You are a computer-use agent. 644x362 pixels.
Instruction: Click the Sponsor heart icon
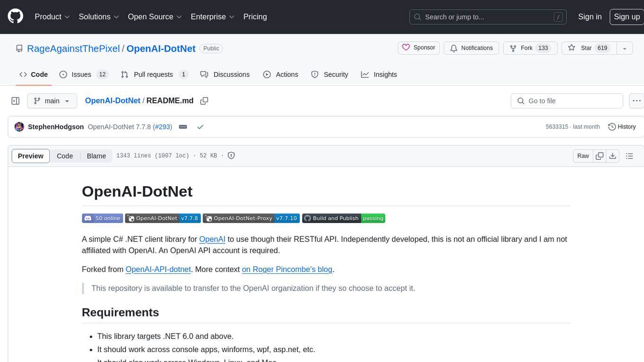(x=406, y=47)
